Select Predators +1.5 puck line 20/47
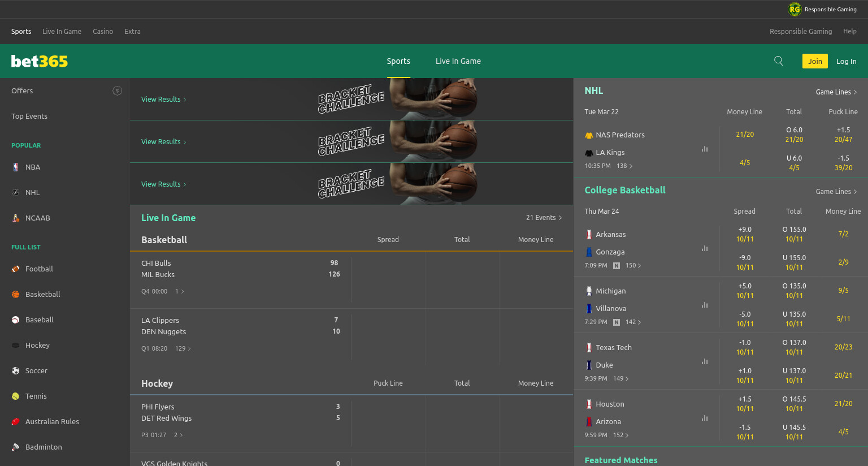 point(843,135)
